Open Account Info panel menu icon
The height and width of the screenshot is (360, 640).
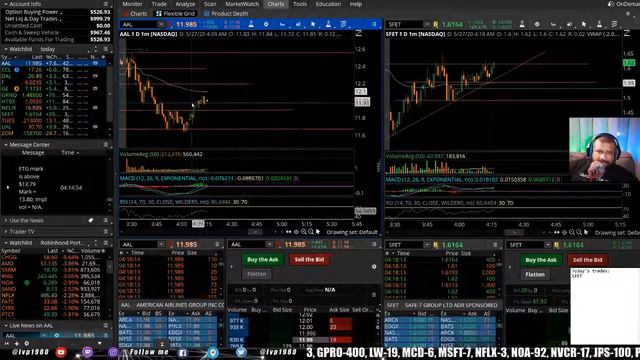tap(106, 4)
